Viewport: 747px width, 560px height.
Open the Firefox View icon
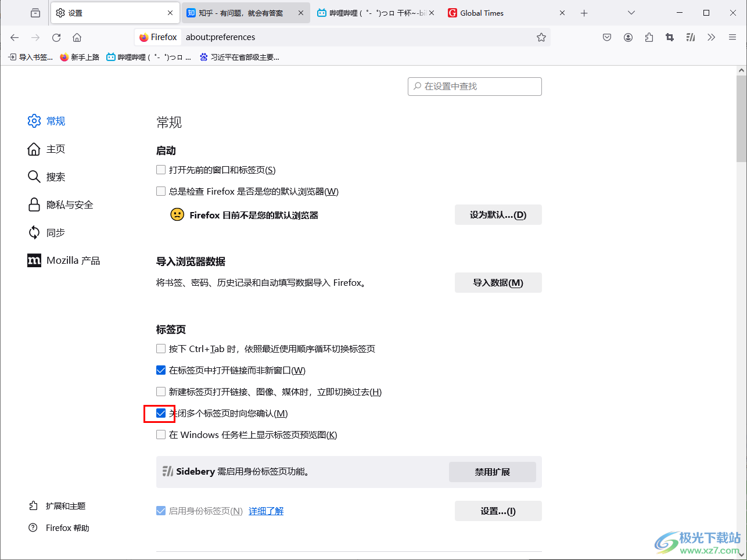[35, 13]
